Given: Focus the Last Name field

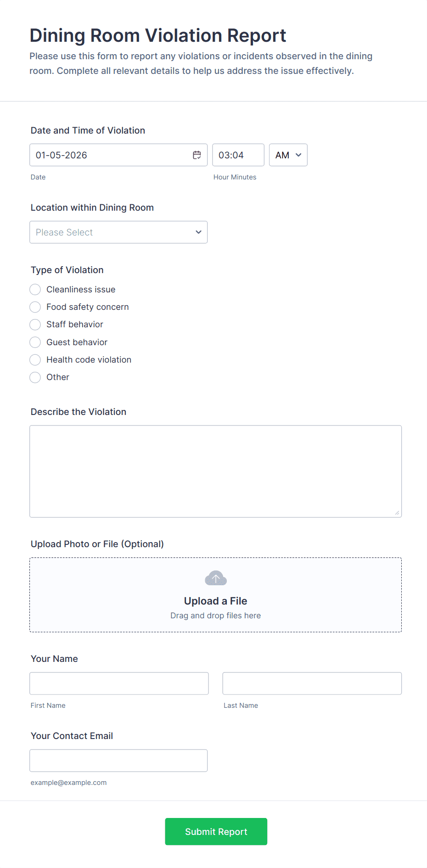Looking at the screenshot, I should coord(312,683).
